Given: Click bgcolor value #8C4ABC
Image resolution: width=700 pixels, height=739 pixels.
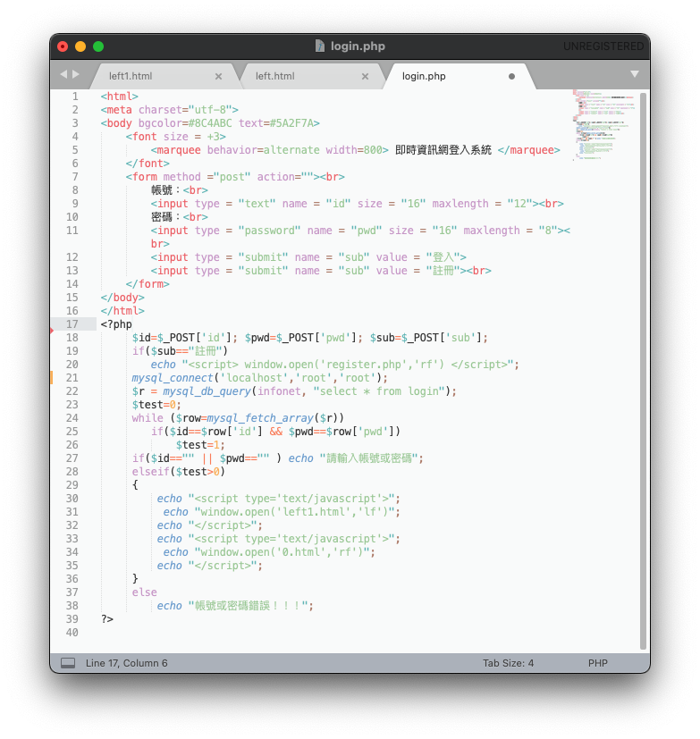Looking at the screenshot, I should pyautogui.click(x=210, y=123).
